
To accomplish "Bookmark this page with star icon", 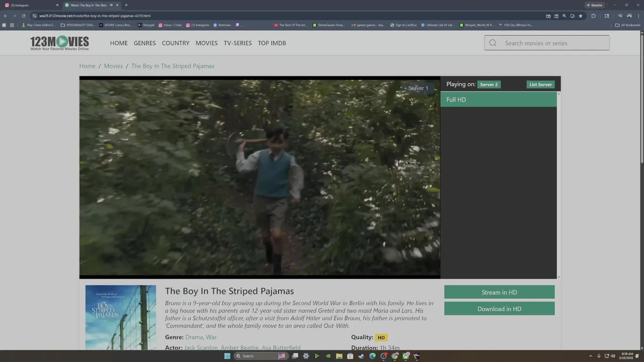I will (581, 16).
